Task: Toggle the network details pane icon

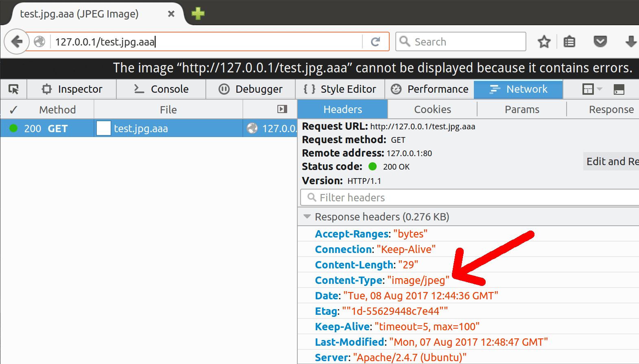Action: point(282,109)
